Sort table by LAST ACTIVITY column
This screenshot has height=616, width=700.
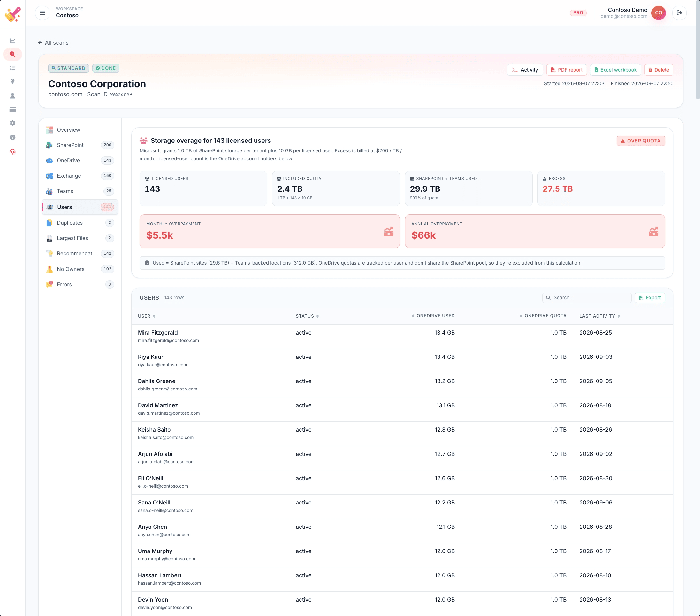[x=600, y=316]
